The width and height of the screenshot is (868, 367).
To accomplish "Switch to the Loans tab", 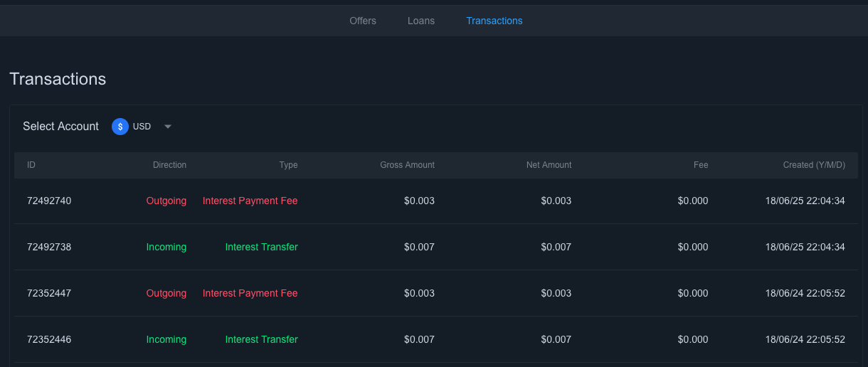I will point(421,21).
